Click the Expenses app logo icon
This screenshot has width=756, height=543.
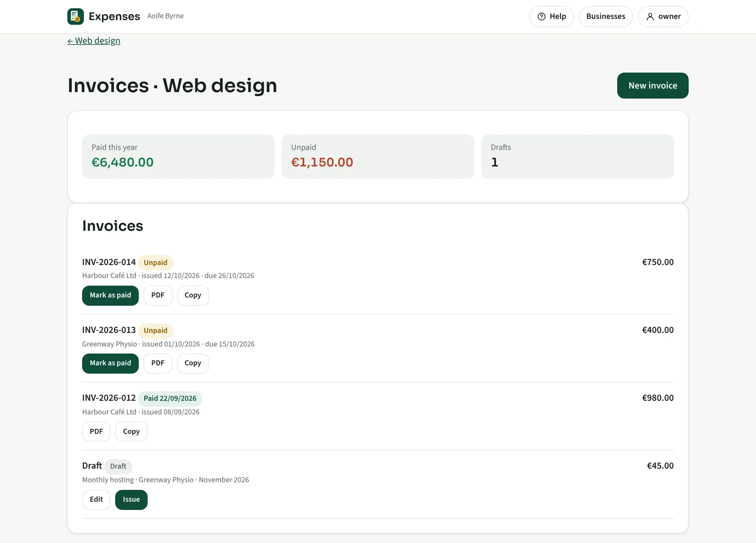pos(76,17)
